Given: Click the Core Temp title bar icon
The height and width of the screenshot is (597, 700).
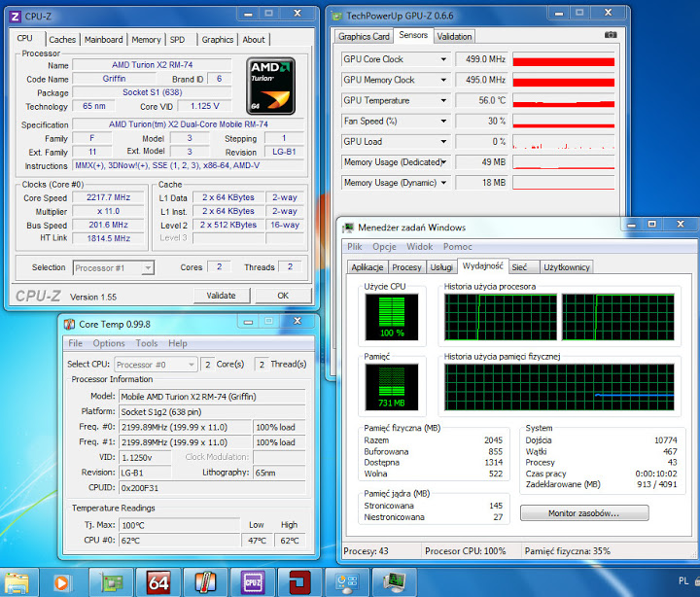Looking at the screenshot, I should point(69,324).
